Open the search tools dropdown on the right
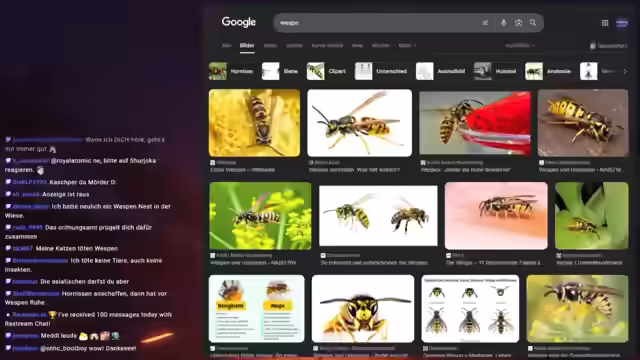Screen dimensions: 640x360 [520, 46]
